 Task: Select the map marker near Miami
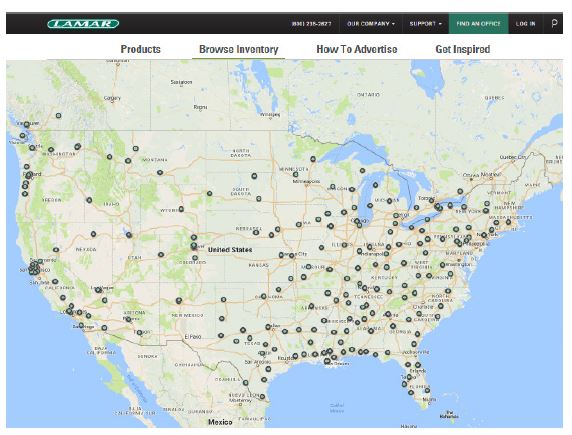[x=427, y=390]
